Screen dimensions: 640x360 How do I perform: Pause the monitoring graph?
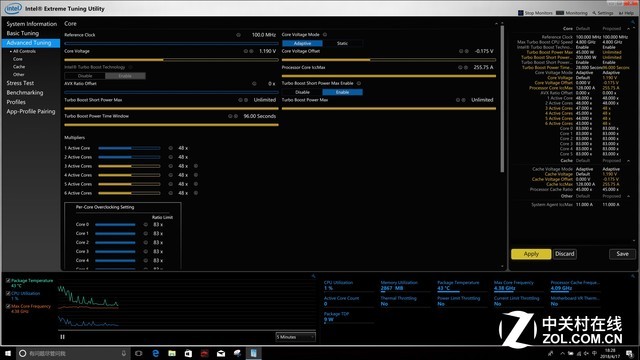pyautogui.click(x=62, y=337)
